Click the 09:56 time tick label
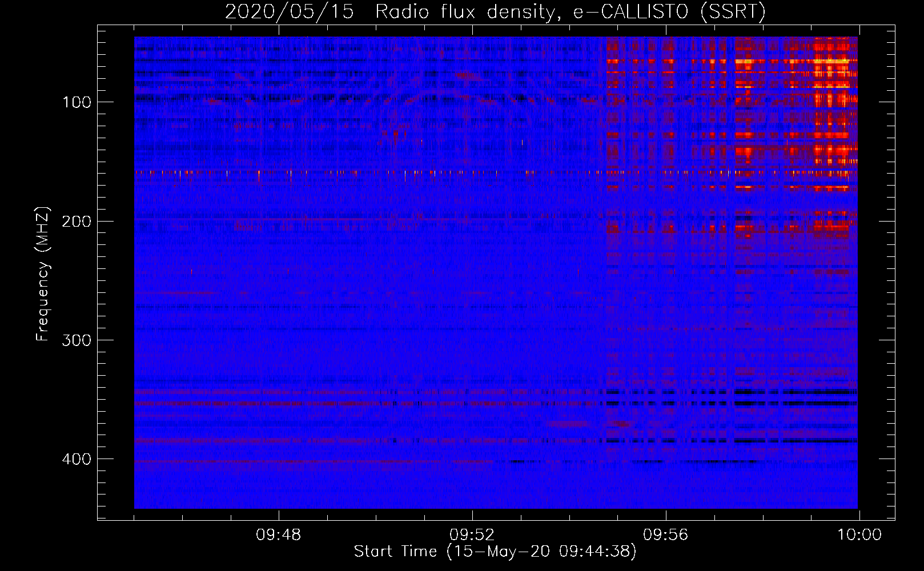 [665, 535]
